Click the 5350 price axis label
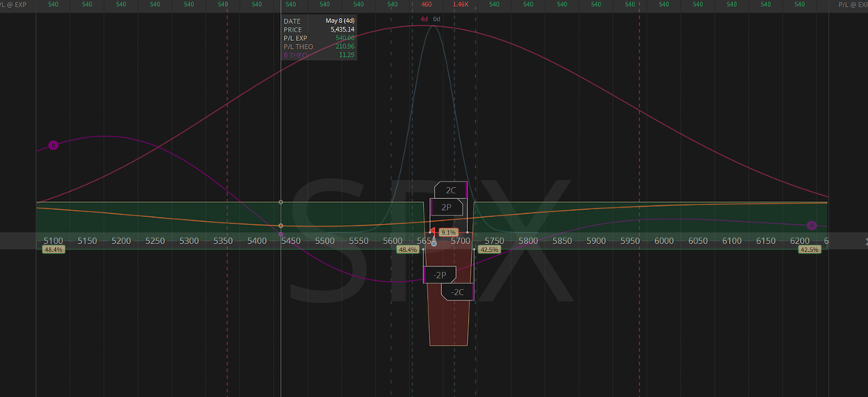 [223, 241]
